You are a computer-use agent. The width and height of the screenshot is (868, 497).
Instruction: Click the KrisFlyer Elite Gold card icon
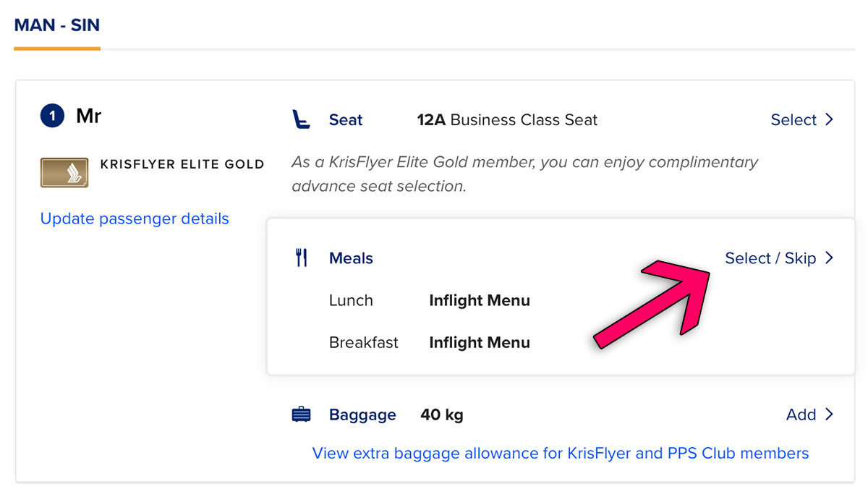(x=64, y=172)
